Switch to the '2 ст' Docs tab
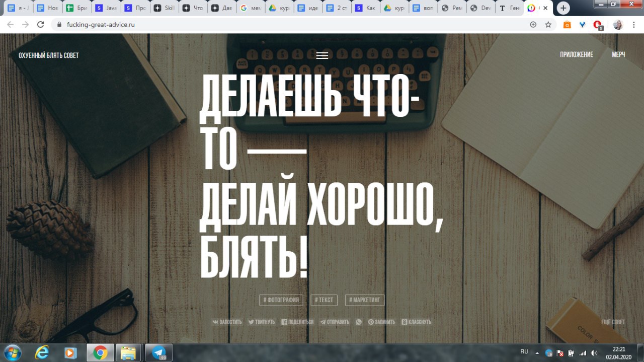The image size is (644, 362). (x=338, y=8)
